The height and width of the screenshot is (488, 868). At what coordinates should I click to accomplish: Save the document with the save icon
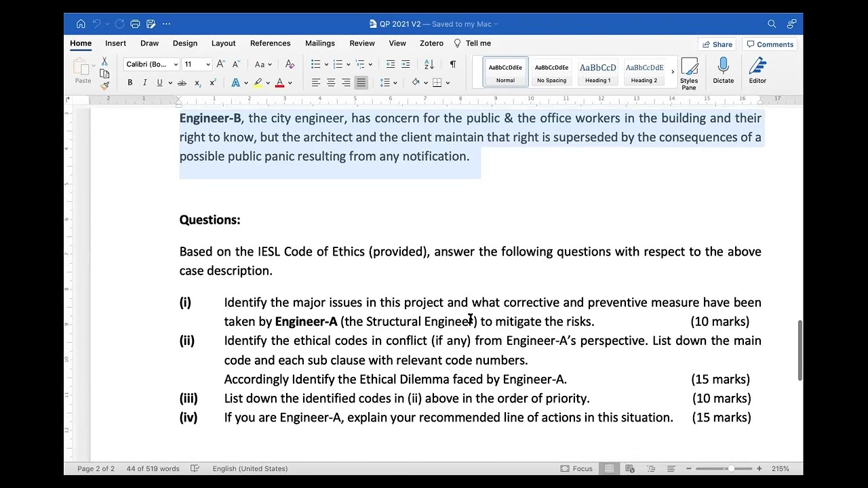(x=151, y=24)
